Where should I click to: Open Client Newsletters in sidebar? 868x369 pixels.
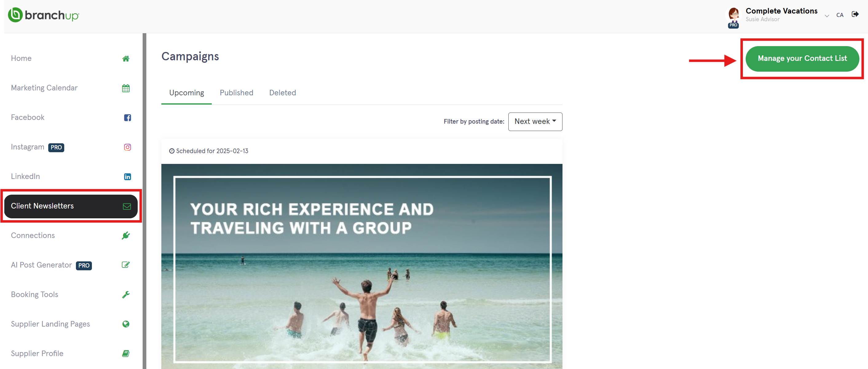[x=71, y=206]
